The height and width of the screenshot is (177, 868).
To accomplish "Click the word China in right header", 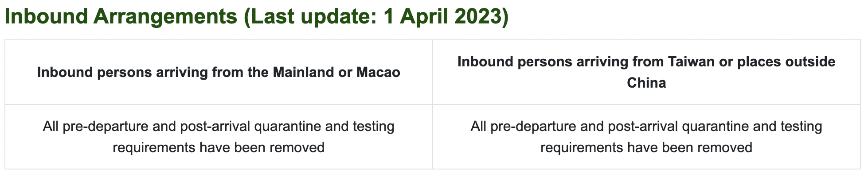I will tap(646, 83).
